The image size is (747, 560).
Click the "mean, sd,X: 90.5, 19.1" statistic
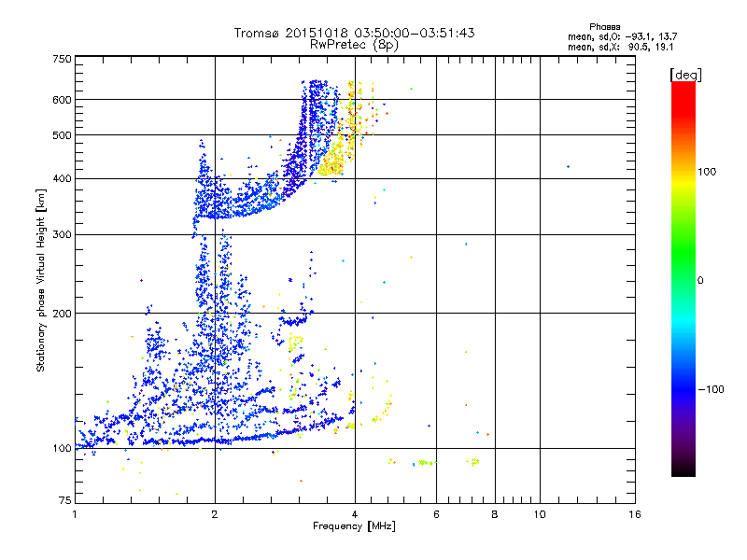tap(620, 47)
